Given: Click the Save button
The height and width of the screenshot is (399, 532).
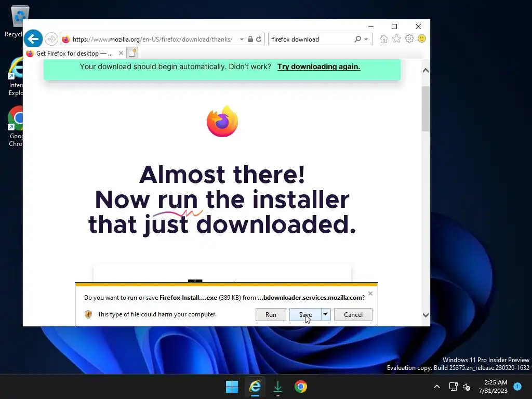Looking at the screenshot, I should (305, 314).
